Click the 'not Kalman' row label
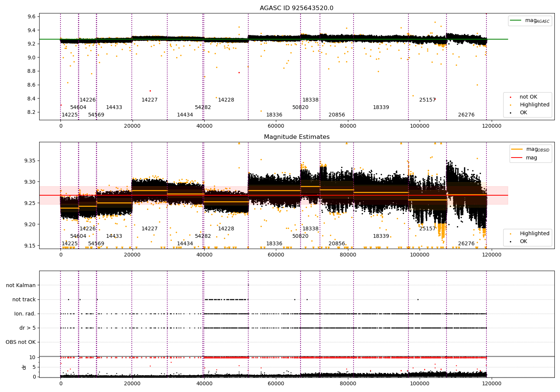Image resolution: width=560 pixels, height=392 pixels. [x=21, y=286]
